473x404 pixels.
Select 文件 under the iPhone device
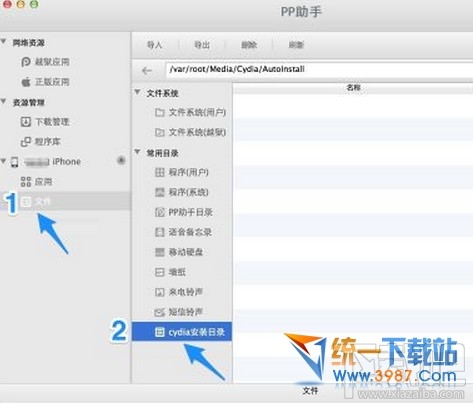click(x=65, y=201)
